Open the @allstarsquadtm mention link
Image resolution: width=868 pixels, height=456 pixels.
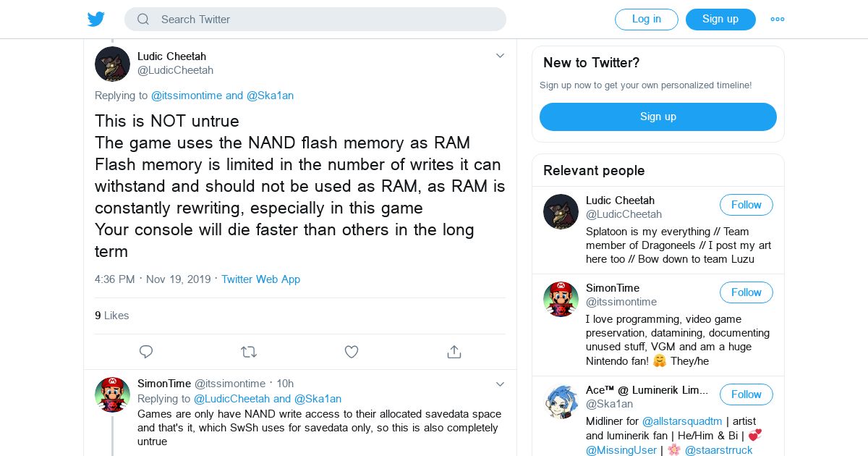coord(682,421)
